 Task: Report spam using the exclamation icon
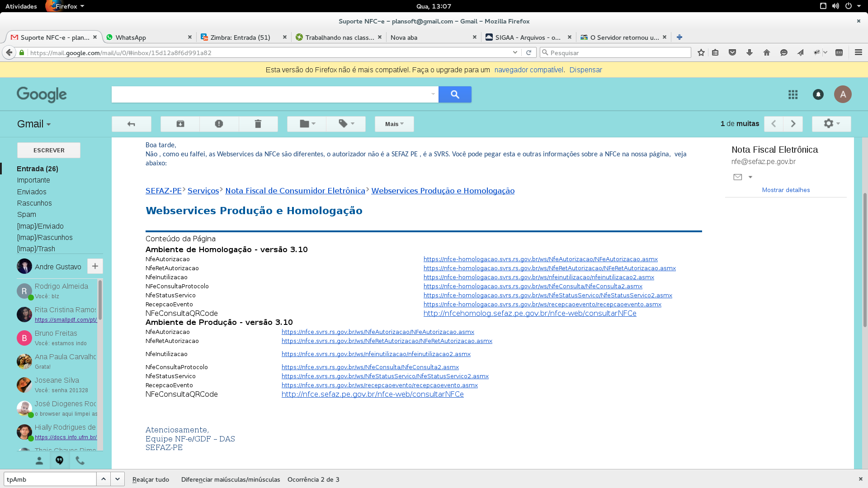point(219,124)
